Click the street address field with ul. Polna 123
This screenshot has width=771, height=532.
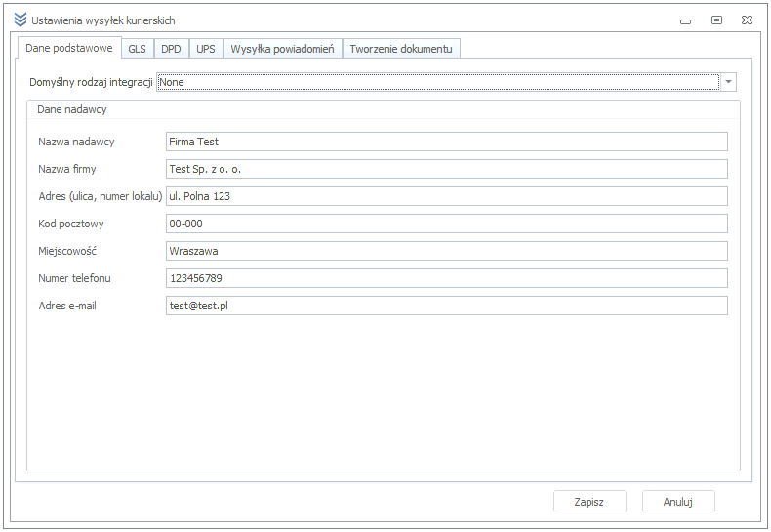click(x=447, y=196)
